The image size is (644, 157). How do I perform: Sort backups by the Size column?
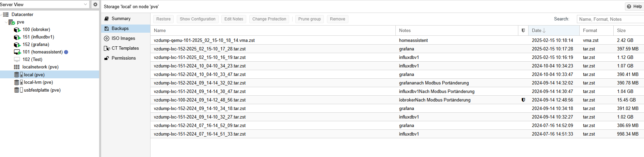(629, 31)
